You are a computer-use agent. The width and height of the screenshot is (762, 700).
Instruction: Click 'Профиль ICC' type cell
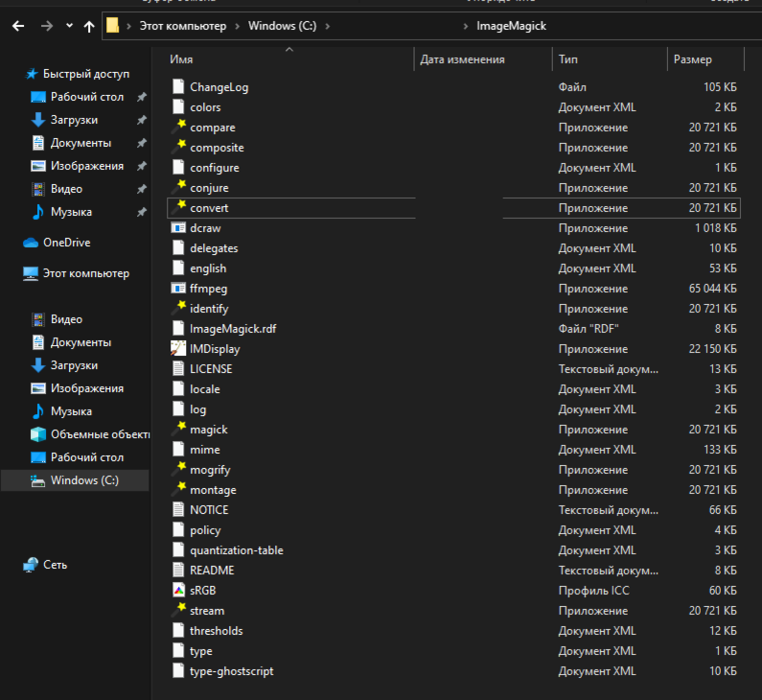pyautogui.click(x=593, y=590)
